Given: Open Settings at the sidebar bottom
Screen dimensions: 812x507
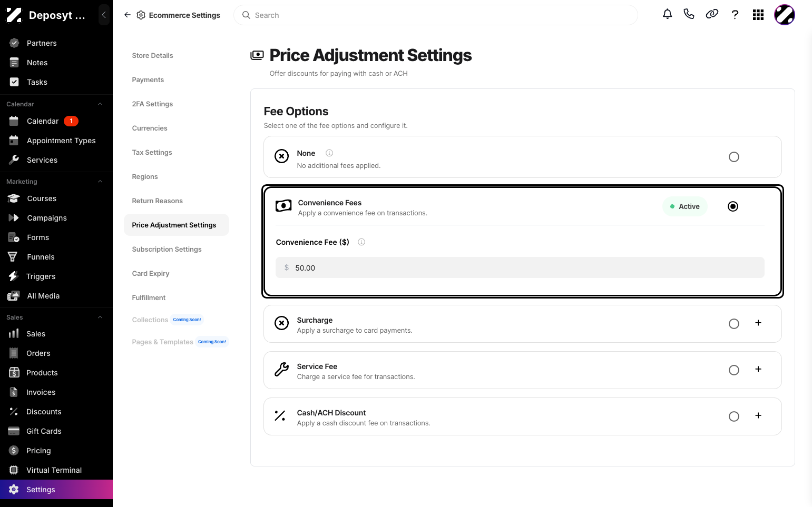Looking at the screenshot, I should (56, 490).
